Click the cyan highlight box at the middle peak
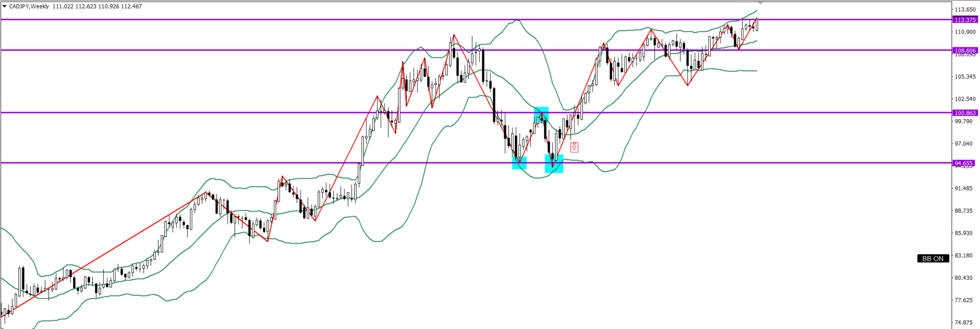 541,115
